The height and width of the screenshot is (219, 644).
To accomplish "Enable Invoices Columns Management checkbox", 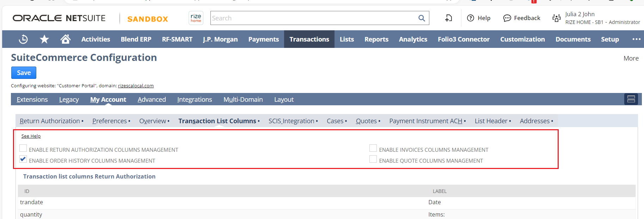I will pyautogui.click(x=373, y=148).
